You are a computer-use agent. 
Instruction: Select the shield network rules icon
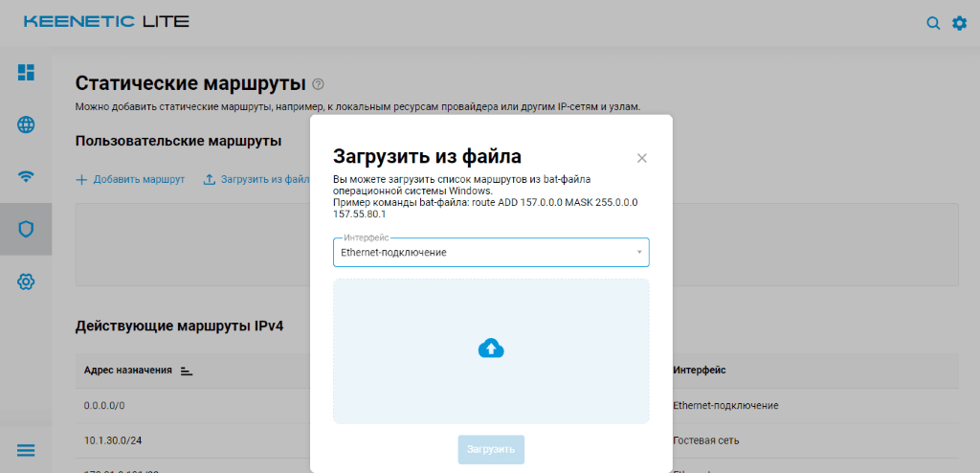[x=26, y=229]
